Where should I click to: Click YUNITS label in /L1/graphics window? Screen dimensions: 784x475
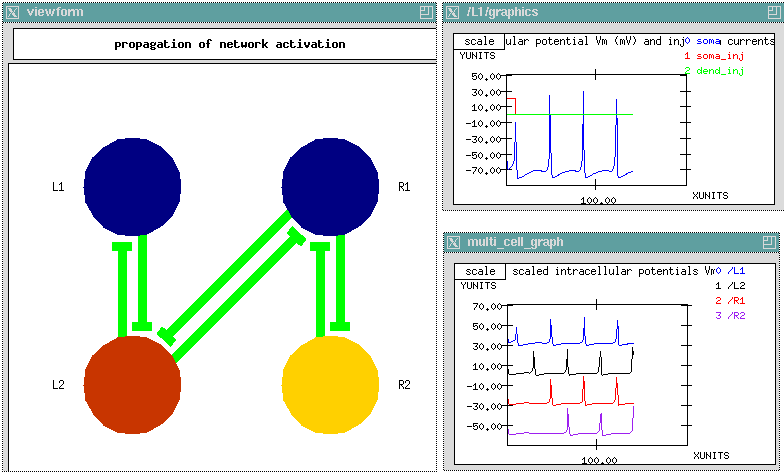(478, 56)
